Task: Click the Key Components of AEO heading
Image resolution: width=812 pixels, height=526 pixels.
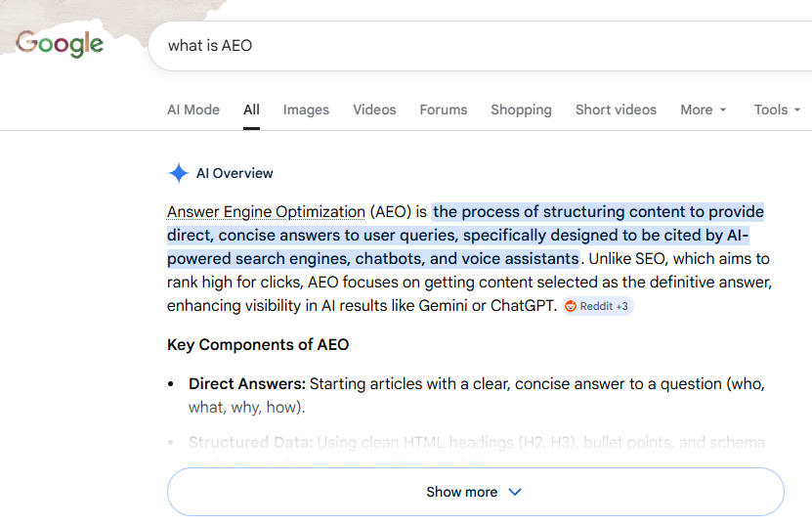Action: [x=258, y=344]
